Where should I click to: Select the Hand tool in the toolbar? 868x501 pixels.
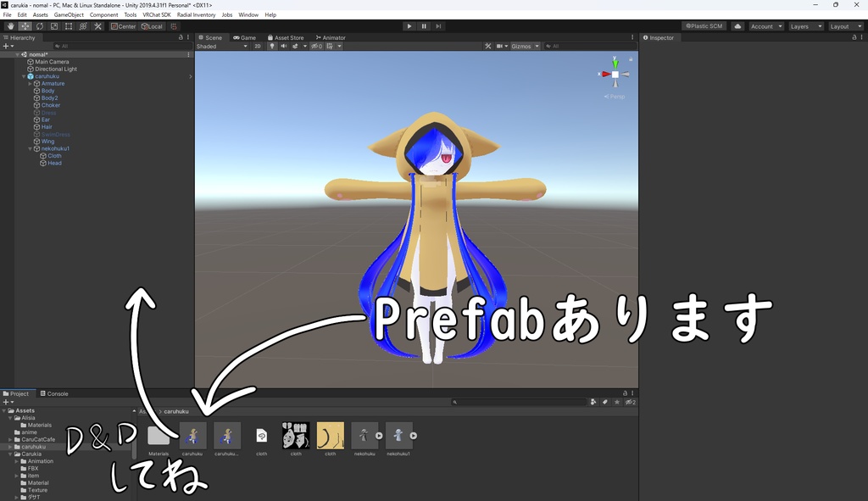pos(11,26)
